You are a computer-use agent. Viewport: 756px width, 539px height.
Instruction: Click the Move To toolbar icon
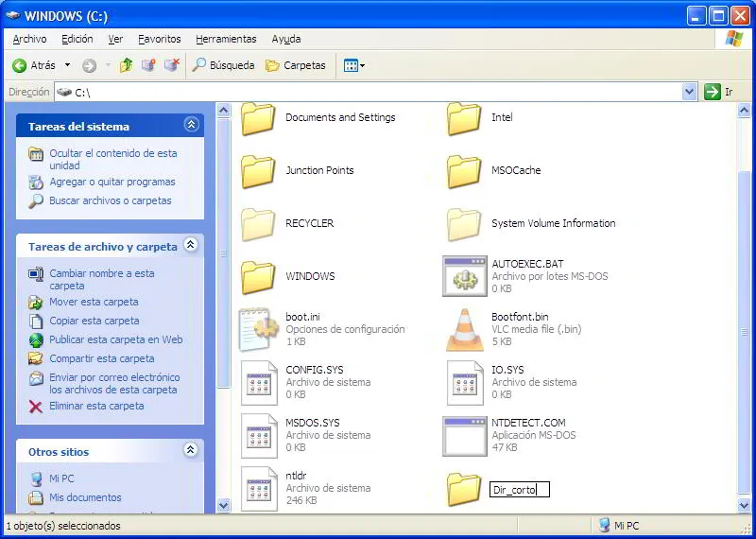click(x=149, y=65)
